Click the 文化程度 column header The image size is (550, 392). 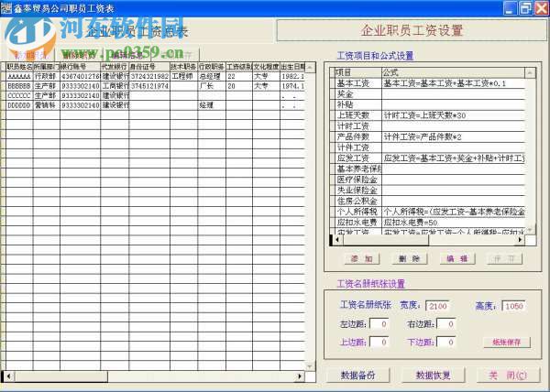click(x=266, y=67)
